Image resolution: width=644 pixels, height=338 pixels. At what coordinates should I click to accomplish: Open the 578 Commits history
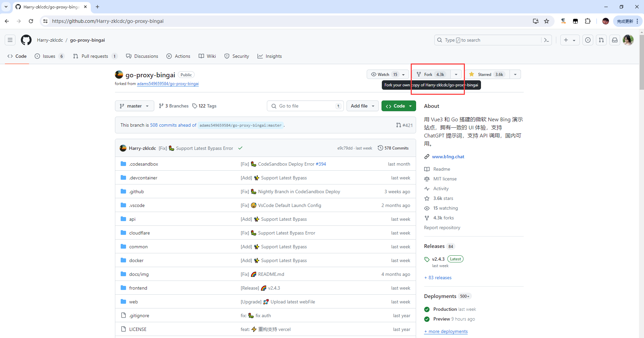[x=393, y=148]
